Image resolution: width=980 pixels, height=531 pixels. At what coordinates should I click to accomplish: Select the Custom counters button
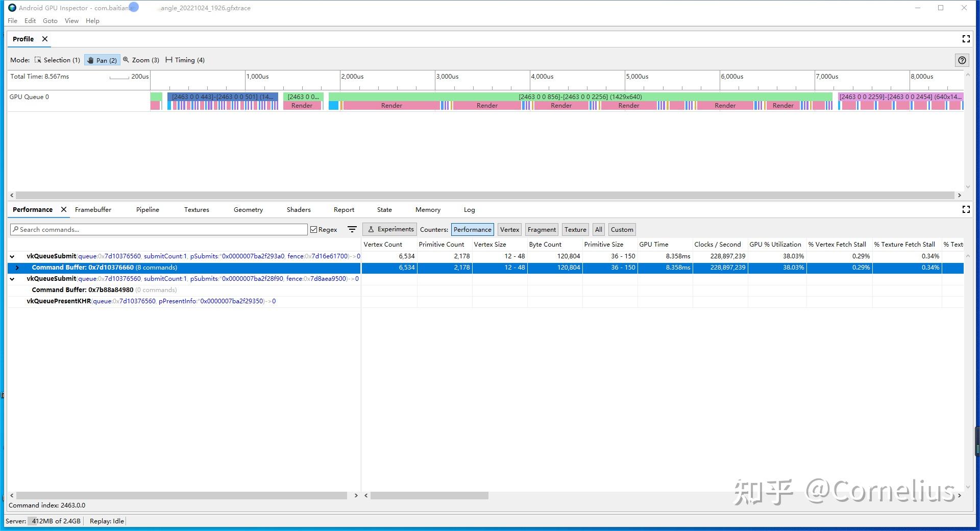[x=622, y=229]
